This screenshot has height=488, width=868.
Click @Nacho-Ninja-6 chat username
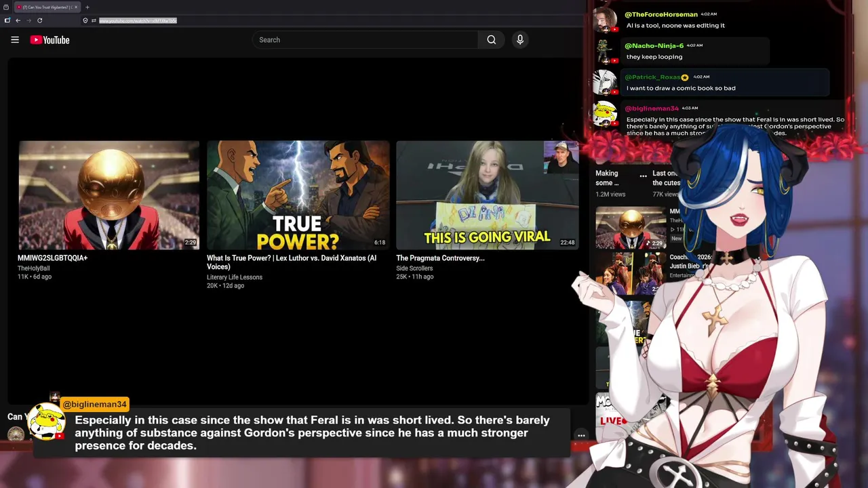(x=654, y=45)
